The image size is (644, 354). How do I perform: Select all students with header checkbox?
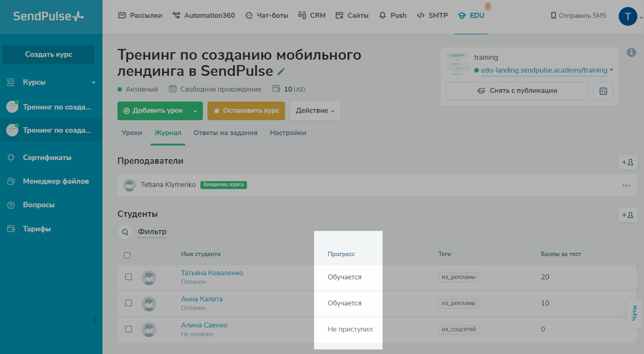[x=127, y=255]
